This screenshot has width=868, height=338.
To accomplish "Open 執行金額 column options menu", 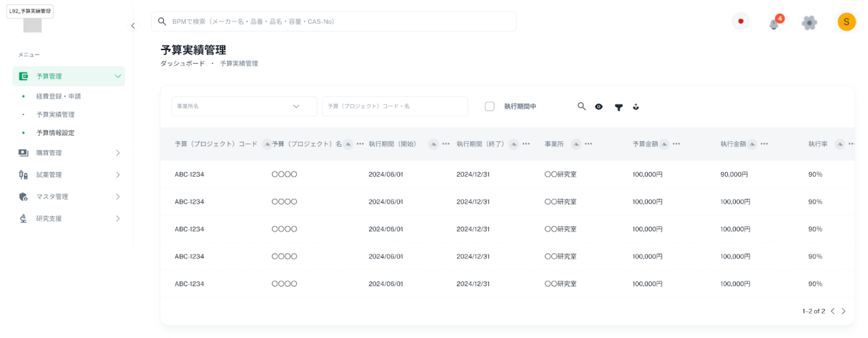I will [x=764, y=144].
